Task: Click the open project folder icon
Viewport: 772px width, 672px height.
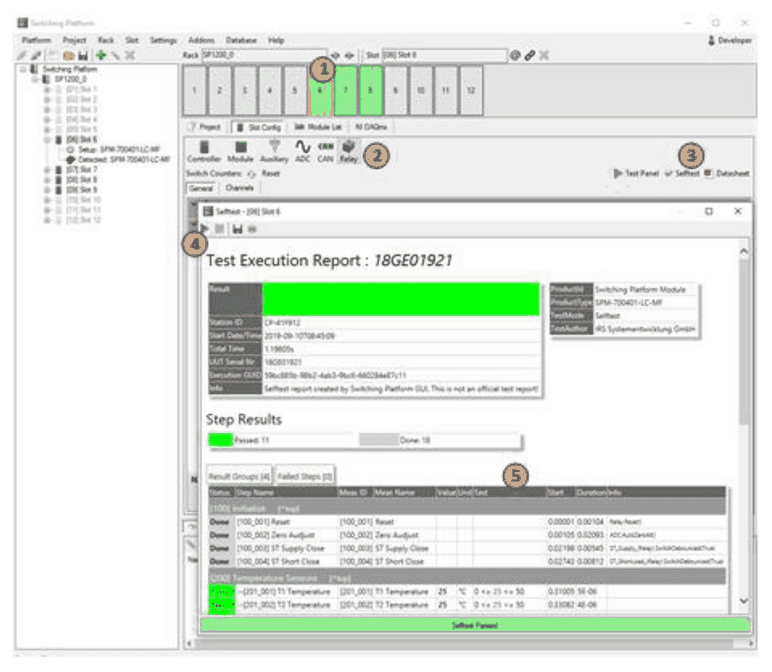Action: pos(68,56)
